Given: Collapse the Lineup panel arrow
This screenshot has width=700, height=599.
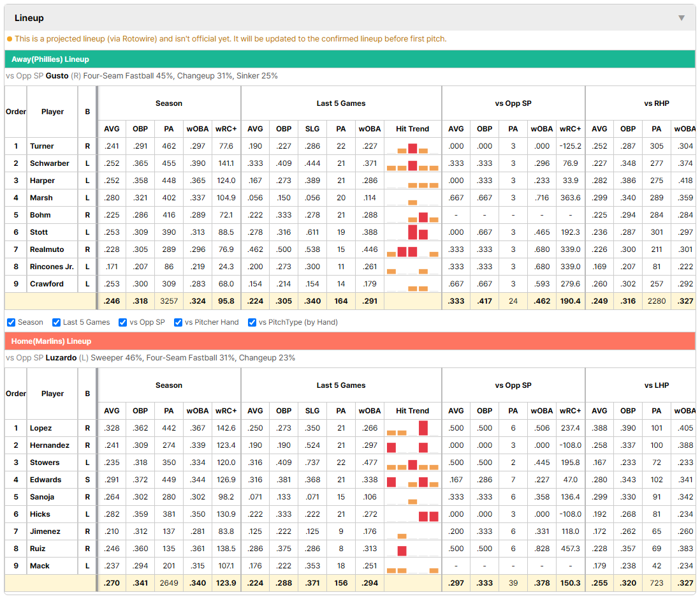Looking at the screenshot, I should coord(682,18).
